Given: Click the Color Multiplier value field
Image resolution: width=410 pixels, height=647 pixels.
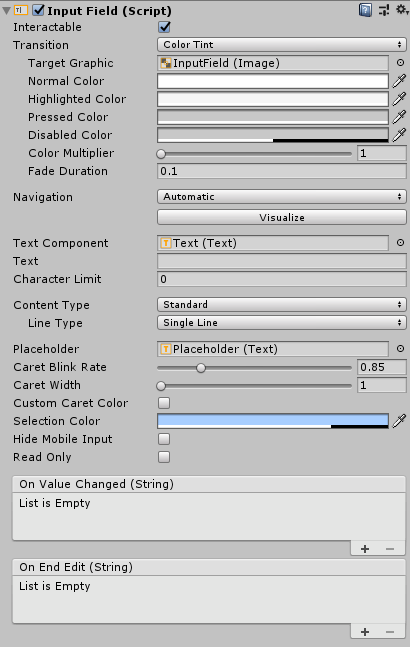Looking at the screenshot, I should click(x=382, y=153).
